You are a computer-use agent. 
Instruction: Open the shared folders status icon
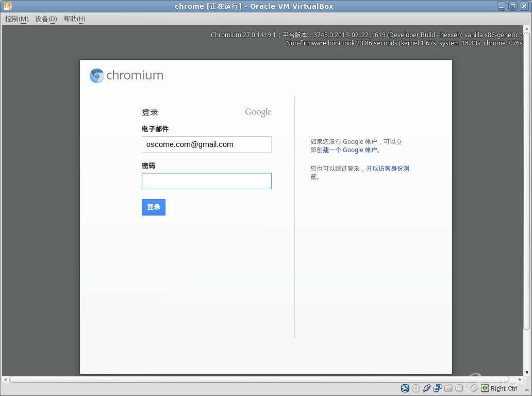[x=448, y=388]
